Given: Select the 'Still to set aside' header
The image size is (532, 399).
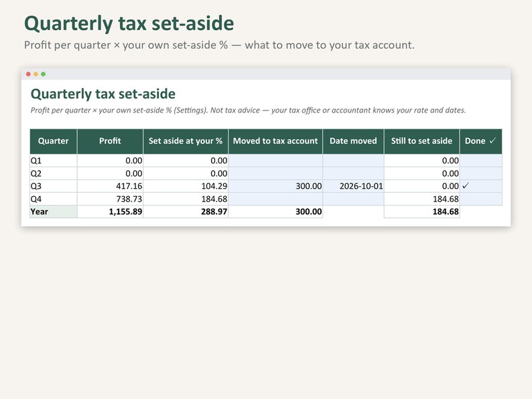Looking at the screenshot, I should click(421, 141).
